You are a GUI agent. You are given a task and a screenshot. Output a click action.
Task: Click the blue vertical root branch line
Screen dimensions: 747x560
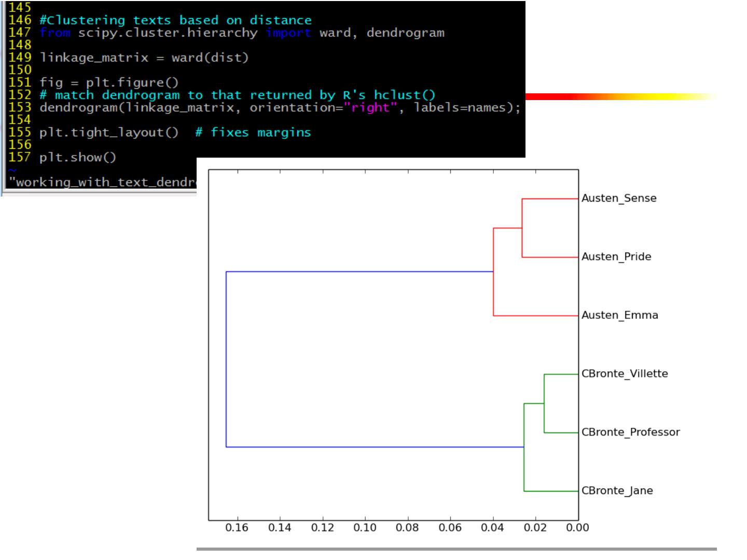[x=226, y=359]
